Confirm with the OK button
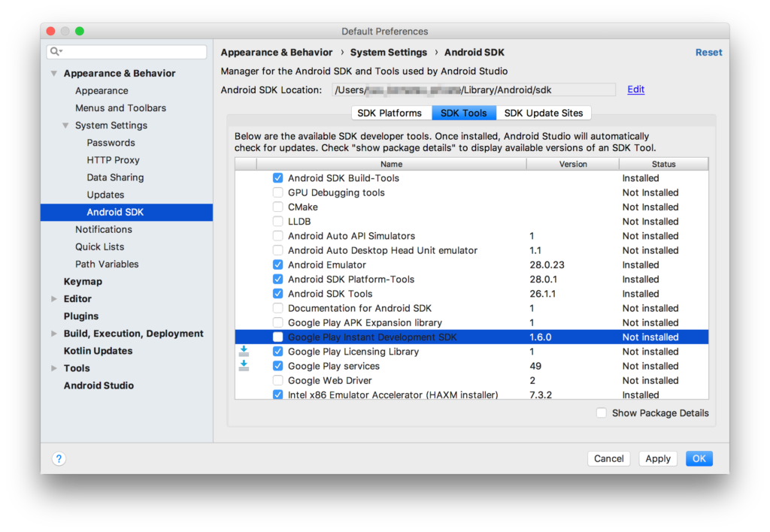This screenshot has width=770, height=532. click(699, 458)
